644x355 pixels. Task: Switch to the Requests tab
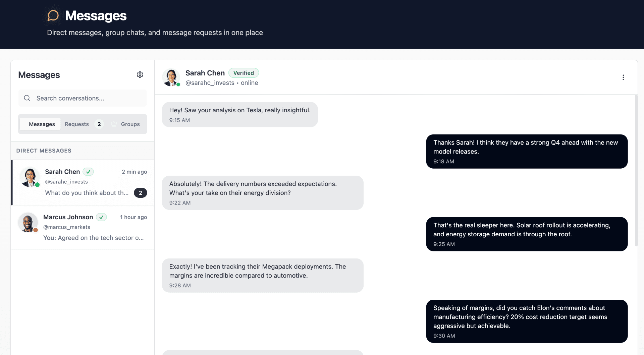84,124
